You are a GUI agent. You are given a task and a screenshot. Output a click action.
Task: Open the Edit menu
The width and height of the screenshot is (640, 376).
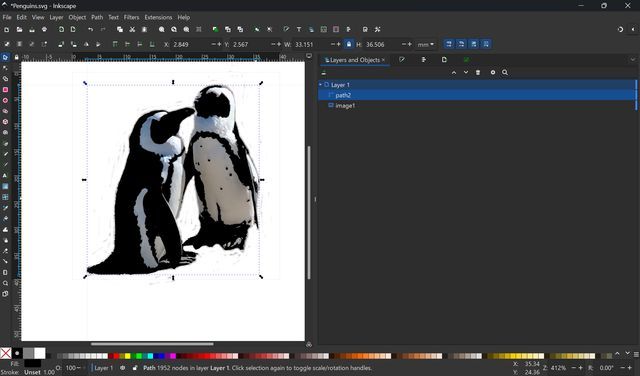click(x=22, y=17)
